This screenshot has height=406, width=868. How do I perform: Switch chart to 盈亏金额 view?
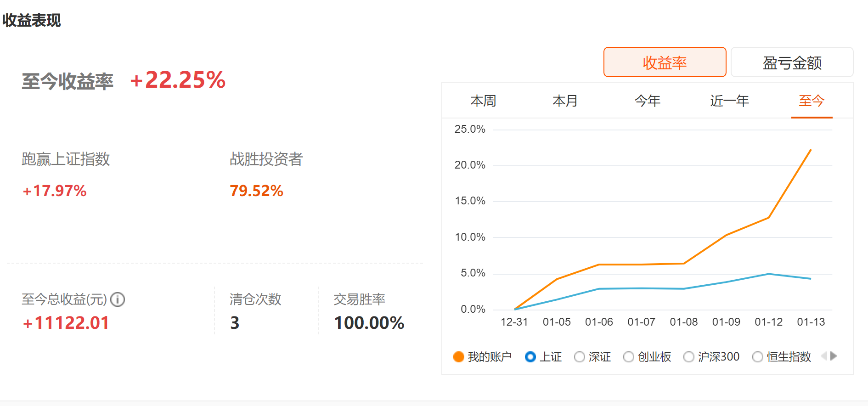coord(792,62)
